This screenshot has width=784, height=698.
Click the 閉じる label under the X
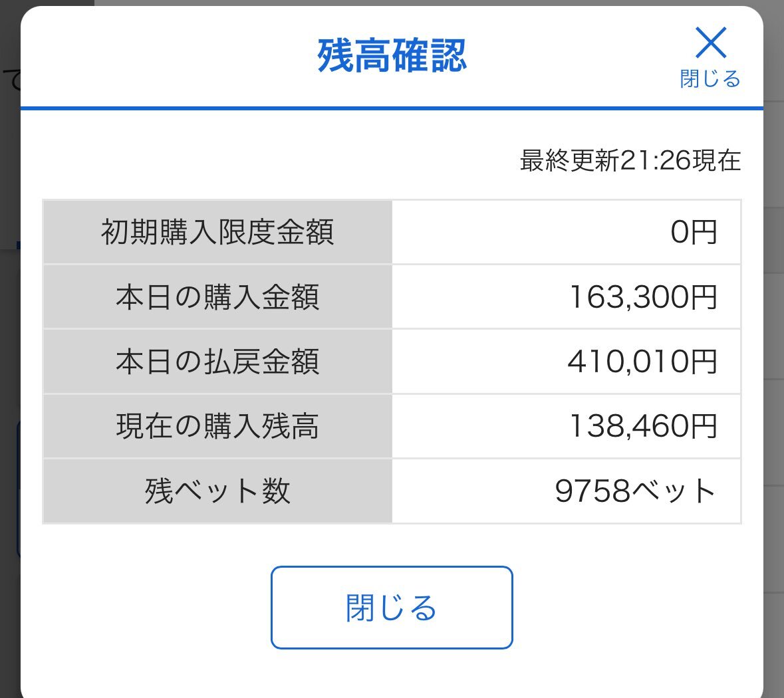point(710,79)
